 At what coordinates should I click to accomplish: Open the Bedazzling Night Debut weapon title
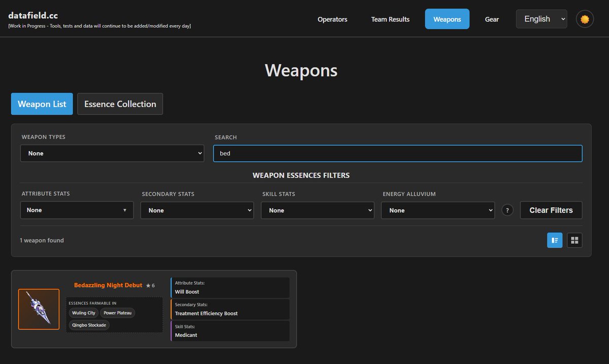point(108,285)
